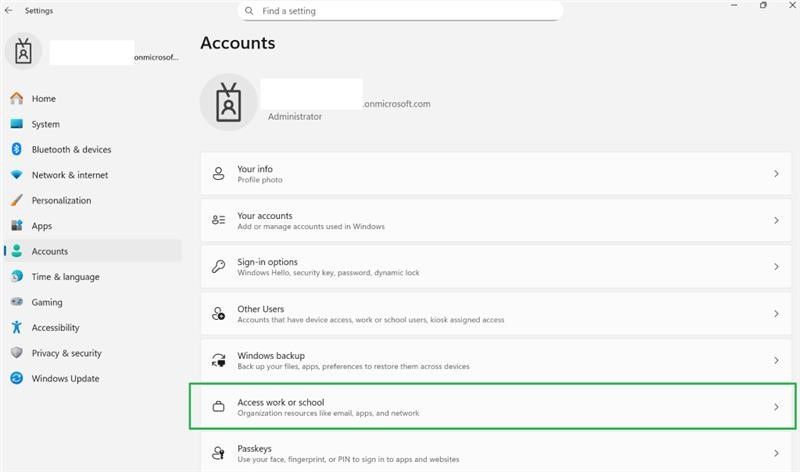Expand the Access work or school chevron

776,407
